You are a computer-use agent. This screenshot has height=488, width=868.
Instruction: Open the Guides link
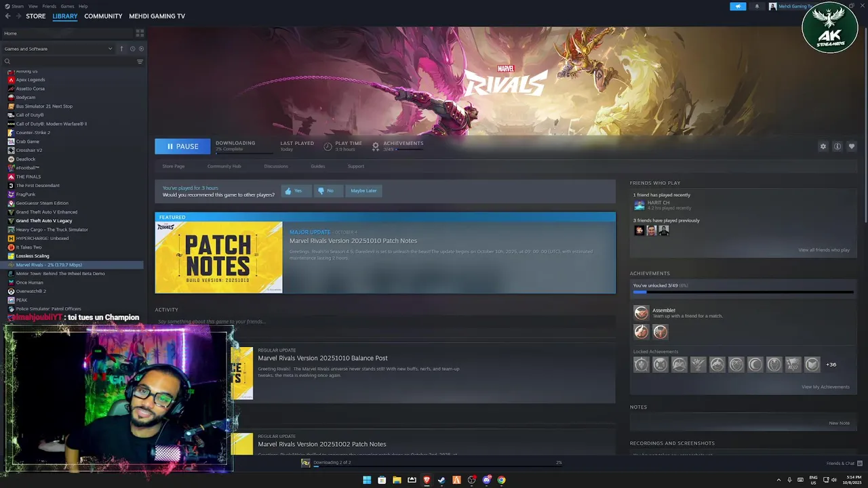click(x=317, y=166)
